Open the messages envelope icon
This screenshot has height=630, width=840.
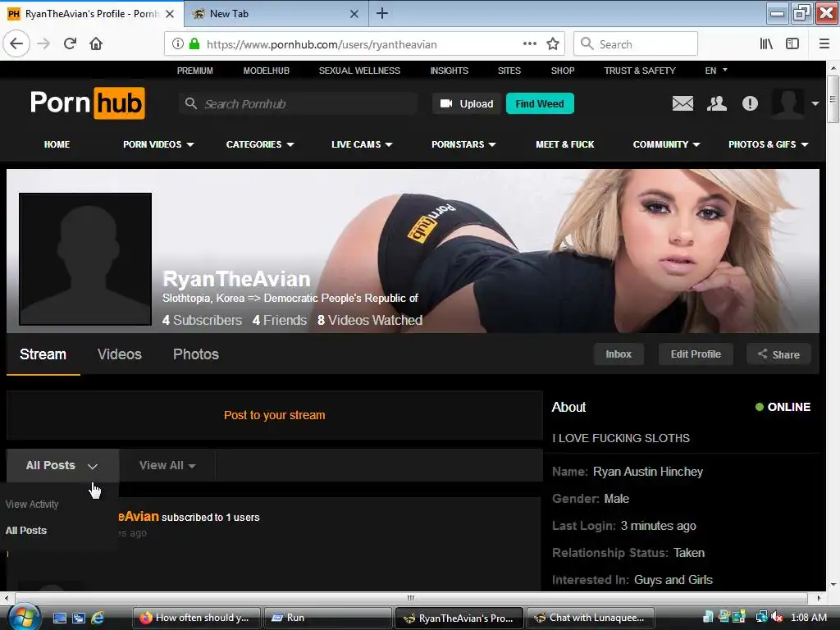[682, 103]
